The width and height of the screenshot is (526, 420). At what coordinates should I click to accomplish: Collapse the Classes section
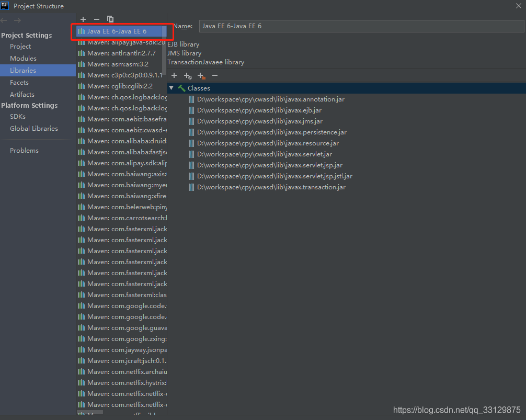point(171,88)
